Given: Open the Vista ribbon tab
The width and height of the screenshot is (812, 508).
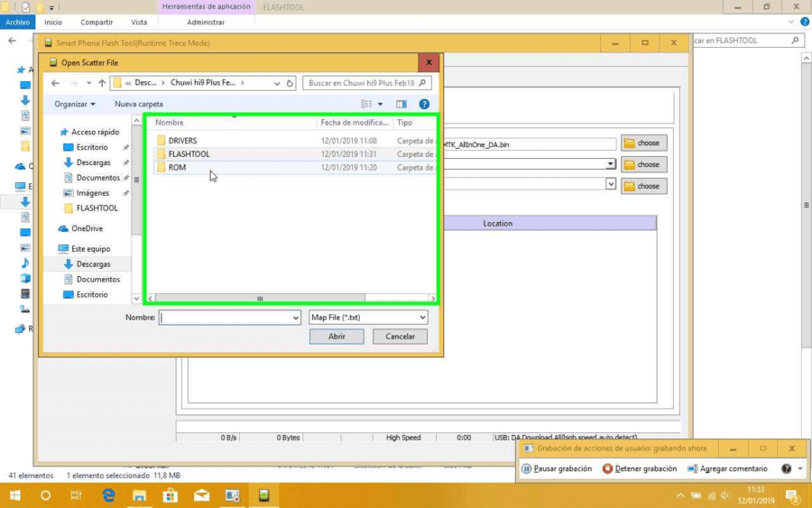Looking at the screenshot, I should pos(139,23).
